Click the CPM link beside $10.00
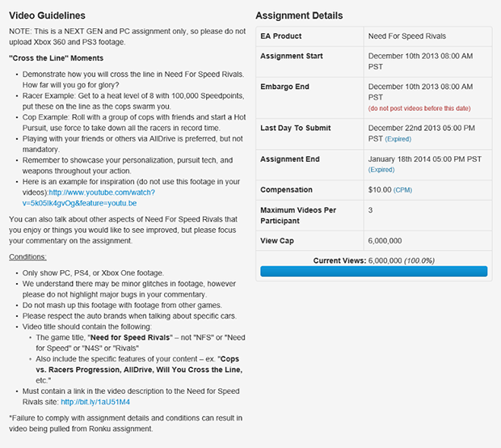 pyautogui.click(x=402, y=190)
